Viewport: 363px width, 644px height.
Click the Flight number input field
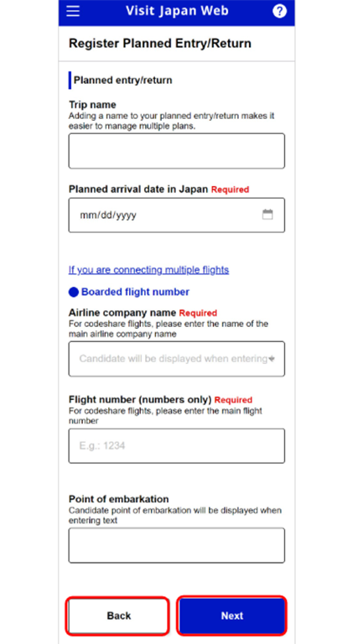(177, 446)
